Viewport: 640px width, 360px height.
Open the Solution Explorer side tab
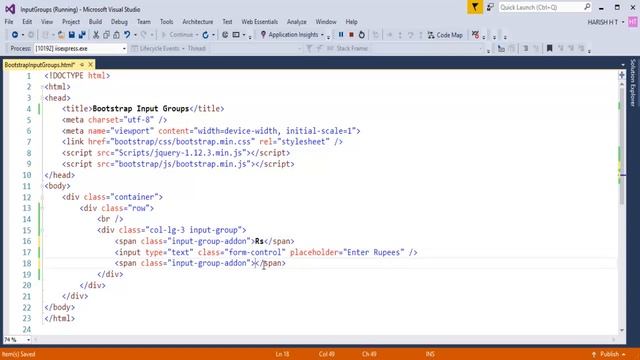tap(633, 83)
